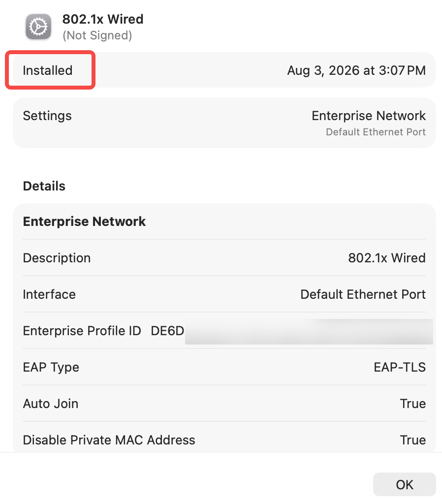Click the profile gear icon
The image size is (442, 504).
click(x=38, y=27)
